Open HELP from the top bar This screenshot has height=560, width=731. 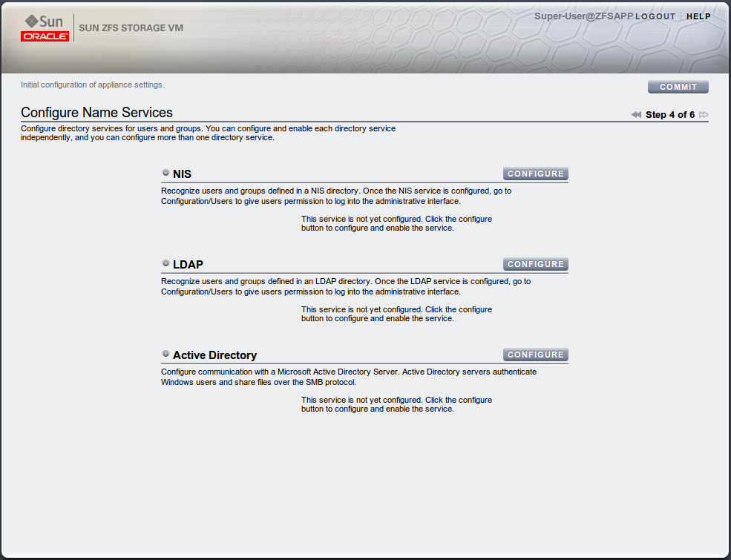(698, 16)
